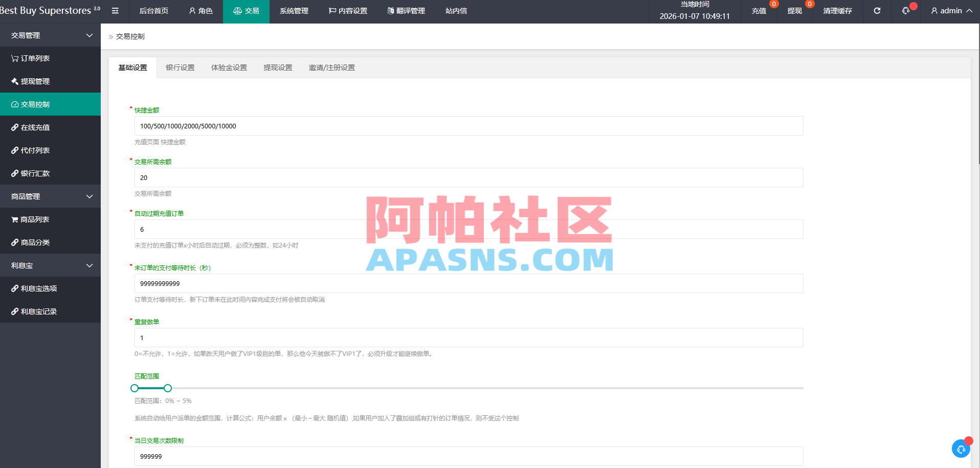Open 内容设置 in top navigation

point(348,11)
